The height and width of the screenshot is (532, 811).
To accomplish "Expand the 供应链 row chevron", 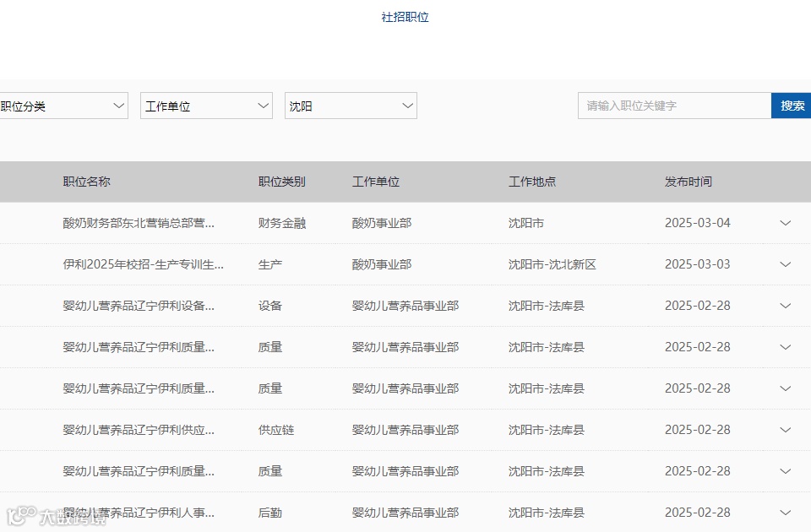I will [785, 430].
